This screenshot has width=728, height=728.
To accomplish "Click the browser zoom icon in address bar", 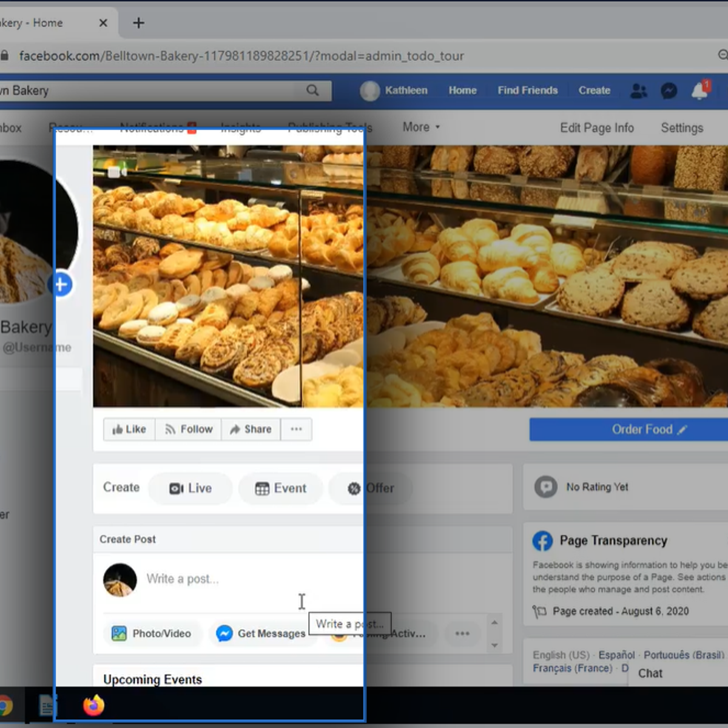I will (x=723, y=55).
